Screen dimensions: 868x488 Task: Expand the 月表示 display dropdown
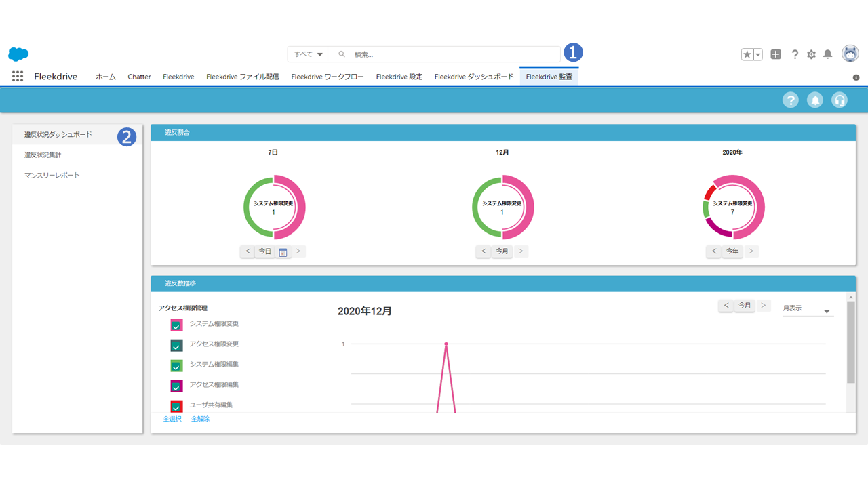coord(807,309)
